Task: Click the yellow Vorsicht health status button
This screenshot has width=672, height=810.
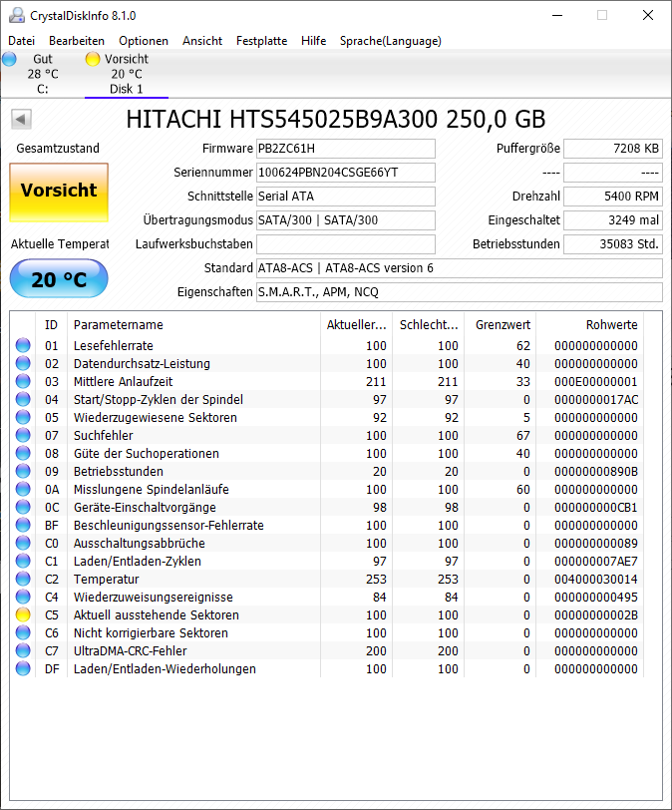Action: [x=59, y=193]
